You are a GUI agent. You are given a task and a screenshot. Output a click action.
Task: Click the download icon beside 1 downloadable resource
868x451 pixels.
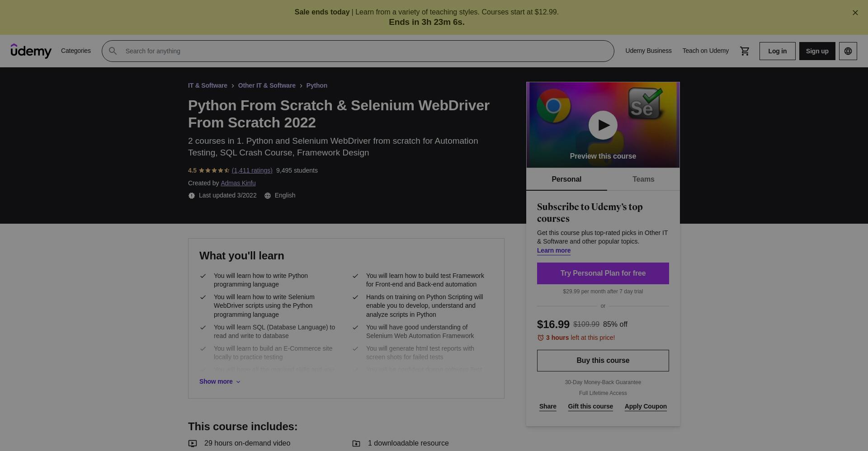356,444
